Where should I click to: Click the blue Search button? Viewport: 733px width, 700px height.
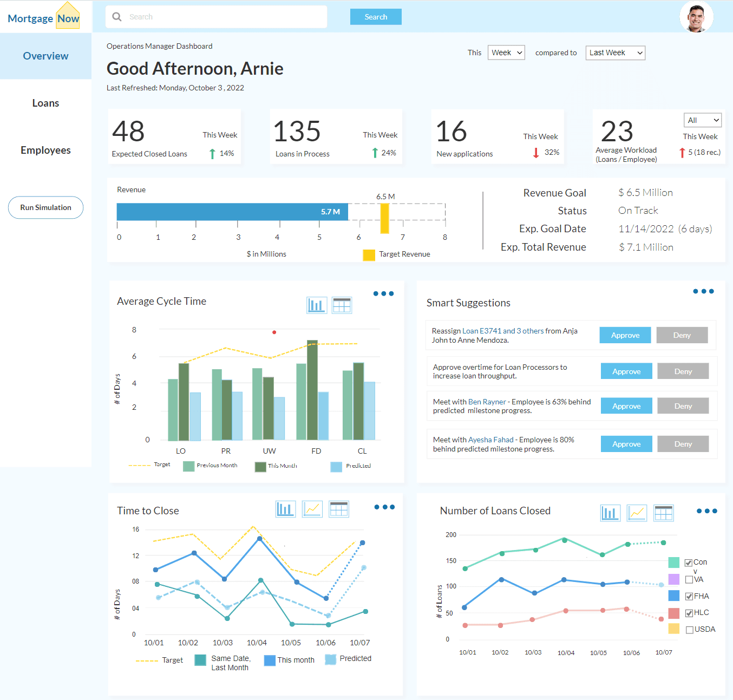point(376,17)
